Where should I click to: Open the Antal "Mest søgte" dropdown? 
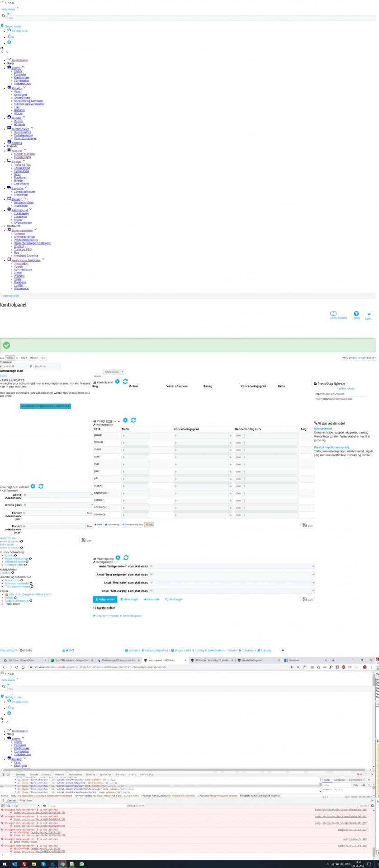[232, 590]
